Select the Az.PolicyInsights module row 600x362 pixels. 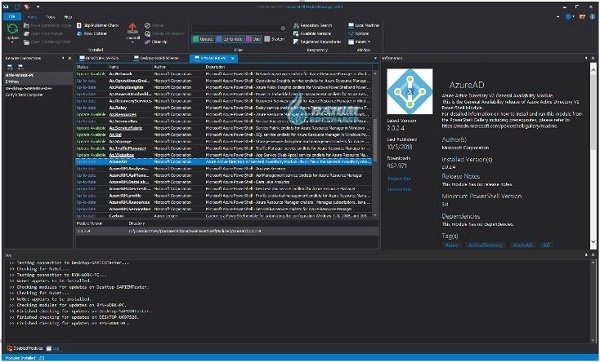pos(224,87)
